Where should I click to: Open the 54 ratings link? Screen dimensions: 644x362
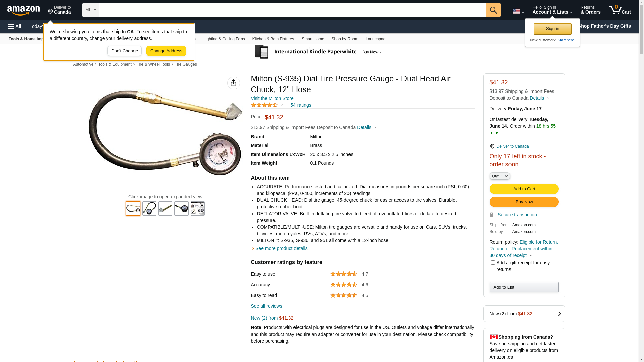click(301, 105)
